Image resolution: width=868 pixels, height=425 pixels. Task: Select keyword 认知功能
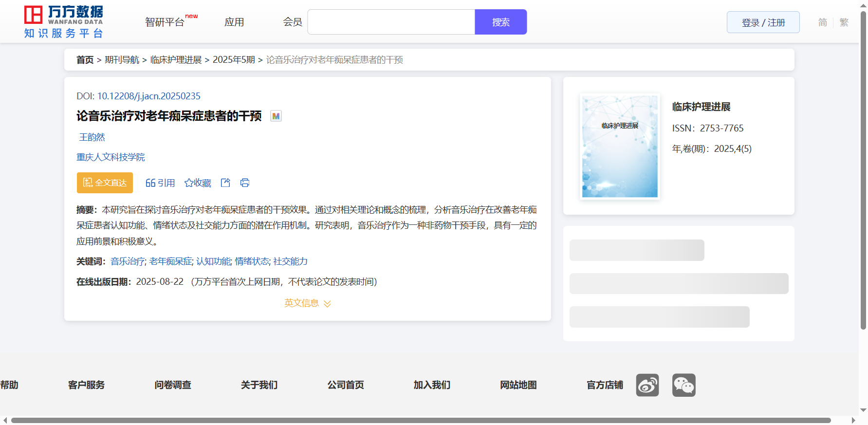coord(213,261)
